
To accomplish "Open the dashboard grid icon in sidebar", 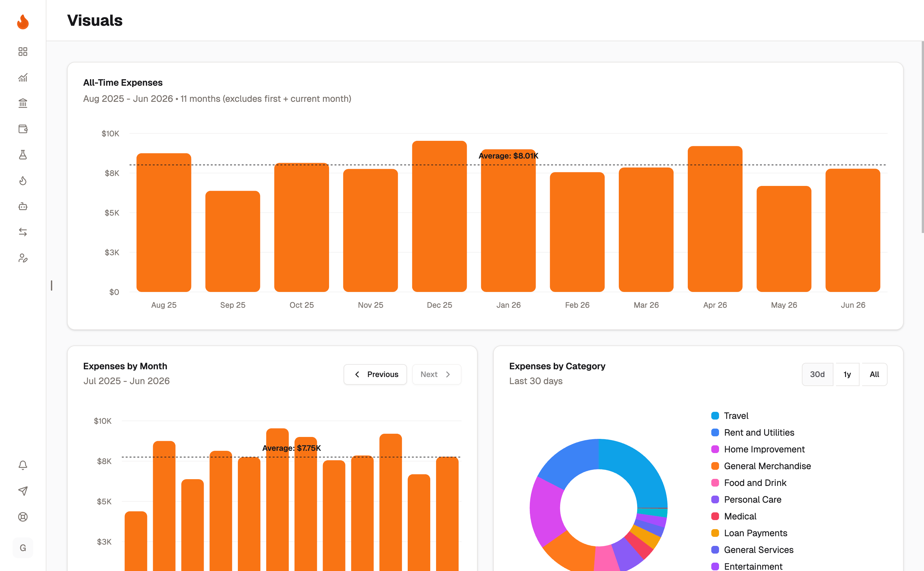I will tap(23, 52).
